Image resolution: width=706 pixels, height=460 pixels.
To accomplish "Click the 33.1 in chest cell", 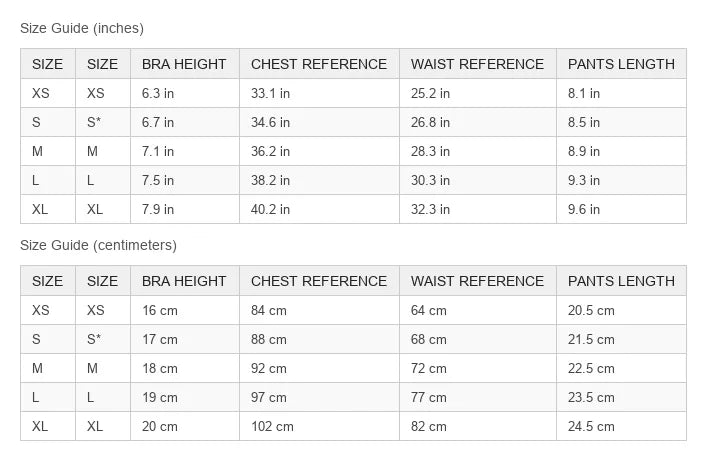I will point(319,93).
